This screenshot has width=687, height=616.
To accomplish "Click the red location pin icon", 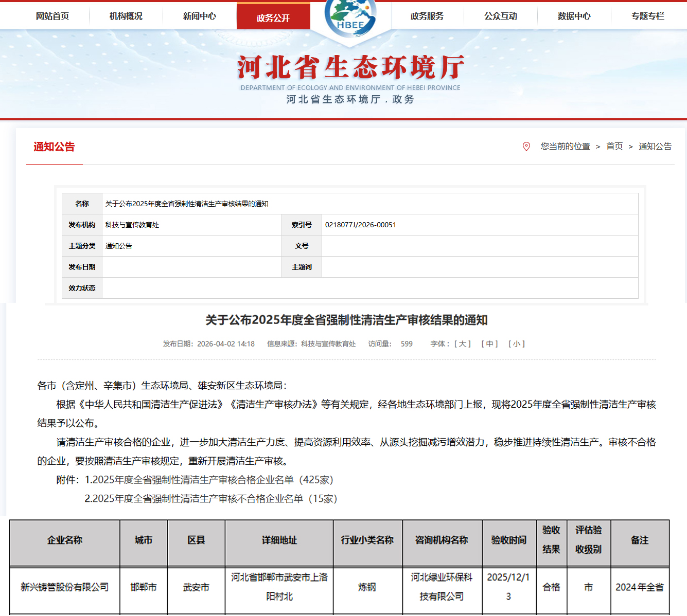I will pos(526,147).
